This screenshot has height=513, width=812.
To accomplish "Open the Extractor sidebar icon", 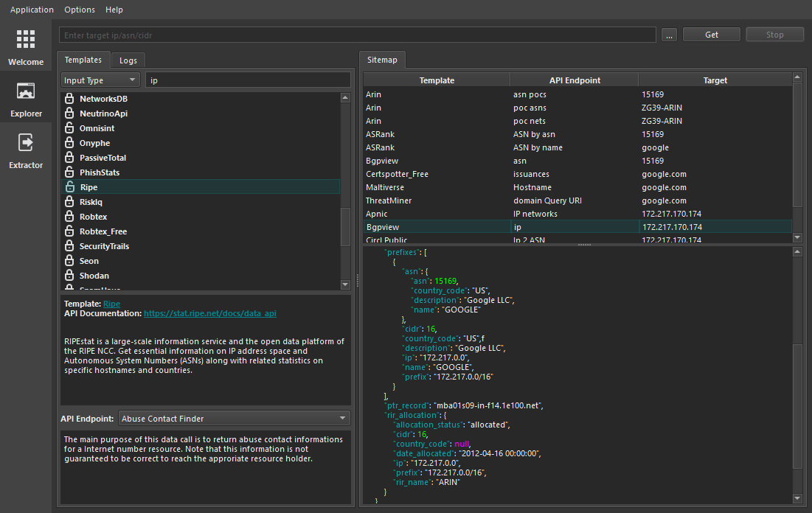I will (x=25, y=142).
